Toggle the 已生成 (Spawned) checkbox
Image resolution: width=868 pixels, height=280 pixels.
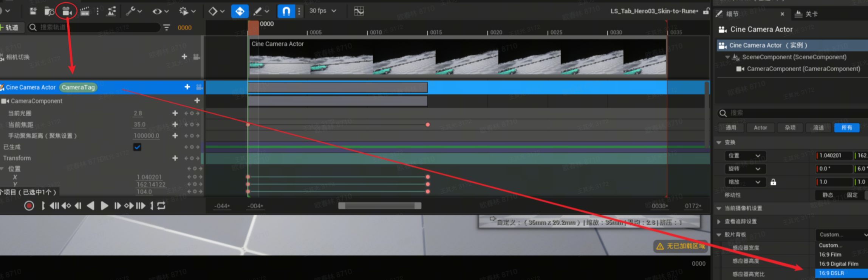(137, 147)
